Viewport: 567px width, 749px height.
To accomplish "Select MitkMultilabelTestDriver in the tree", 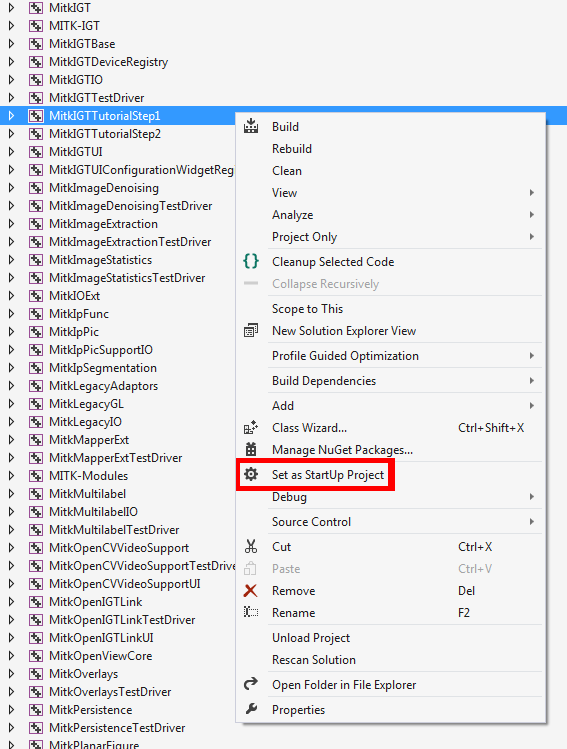I will click(x=114, y=530).
